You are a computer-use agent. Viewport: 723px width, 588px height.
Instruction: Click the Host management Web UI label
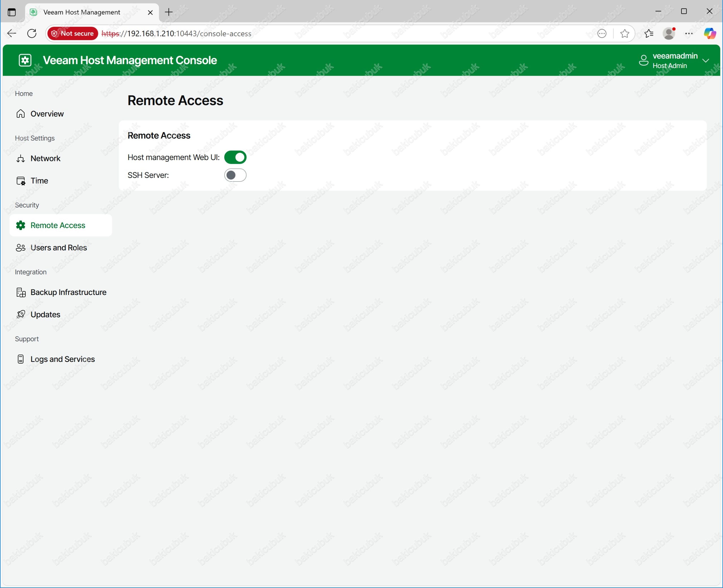(x=173, y=158)
